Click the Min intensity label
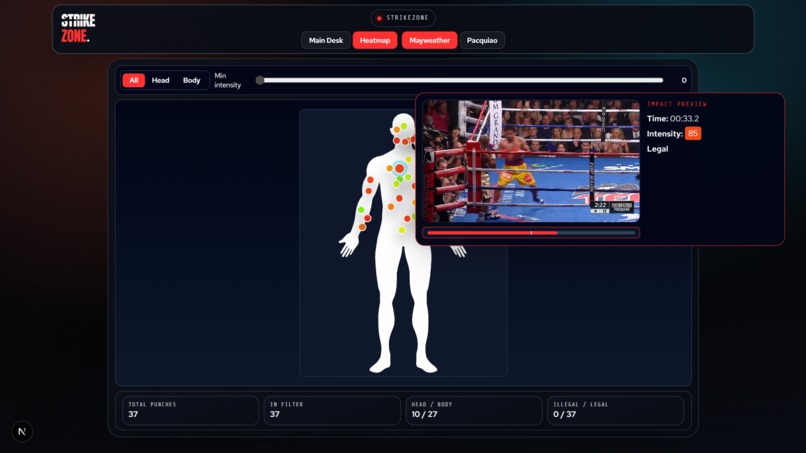The image size is (806, 453). pyautogui.click(x=227, y=80)
